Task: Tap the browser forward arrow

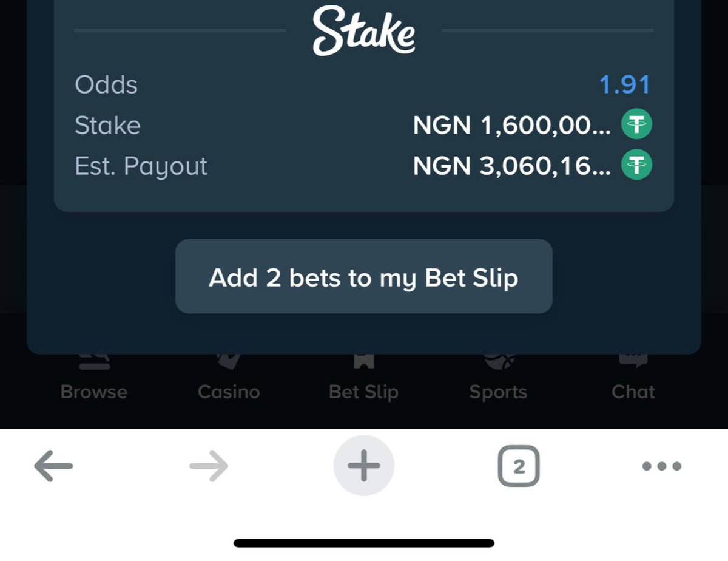Action: tap(209, 466)
